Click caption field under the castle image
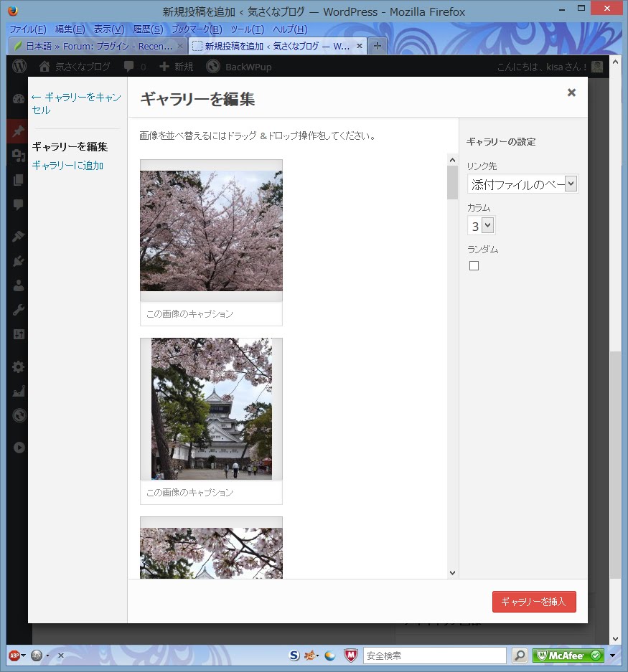This screenshot has width=628, height=672. point(211,493)
